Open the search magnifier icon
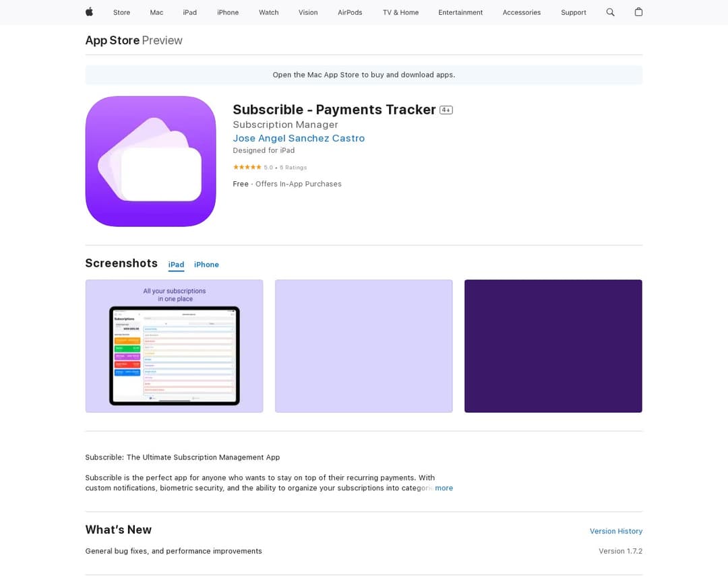Screen dimensions: 728x582 click(x=610, y=12)
